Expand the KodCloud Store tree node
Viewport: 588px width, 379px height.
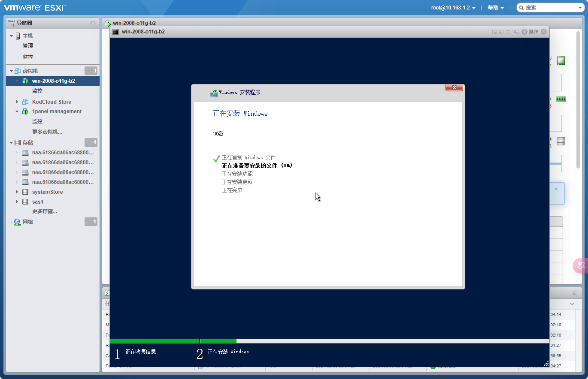tap(17, 102)
